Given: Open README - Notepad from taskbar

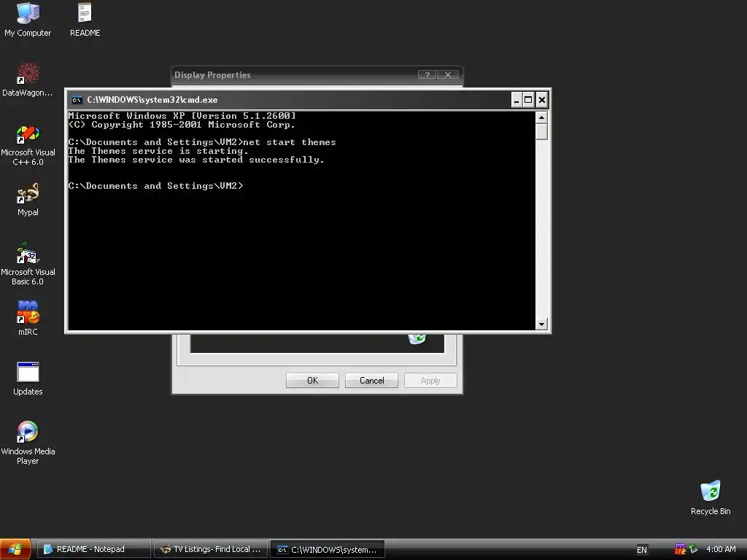Looking at the screenshot, I should pyautogui.click(x=94, y=549).
